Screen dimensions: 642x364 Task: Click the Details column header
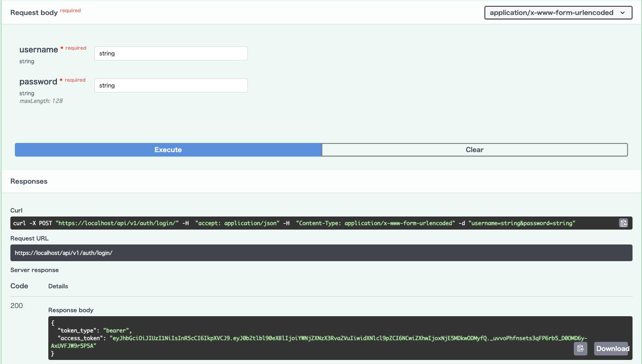(x=58, y=286)
